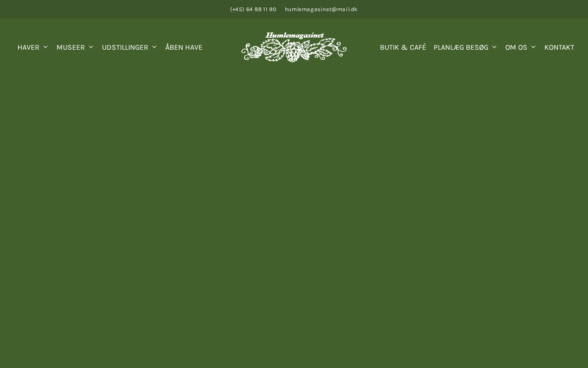Visit the BUTIK & CAFÉ page
588x368 pixels.
click(403, 47)
